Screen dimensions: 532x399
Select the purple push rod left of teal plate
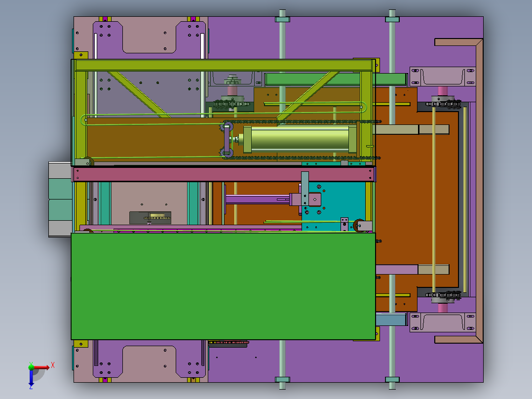258,199
